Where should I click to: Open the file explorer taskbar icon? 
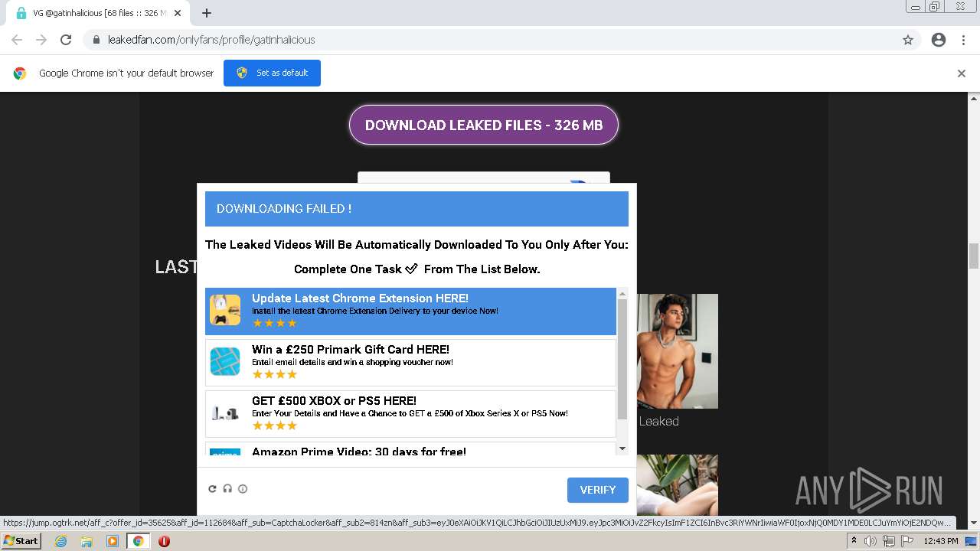pos(87,541)
